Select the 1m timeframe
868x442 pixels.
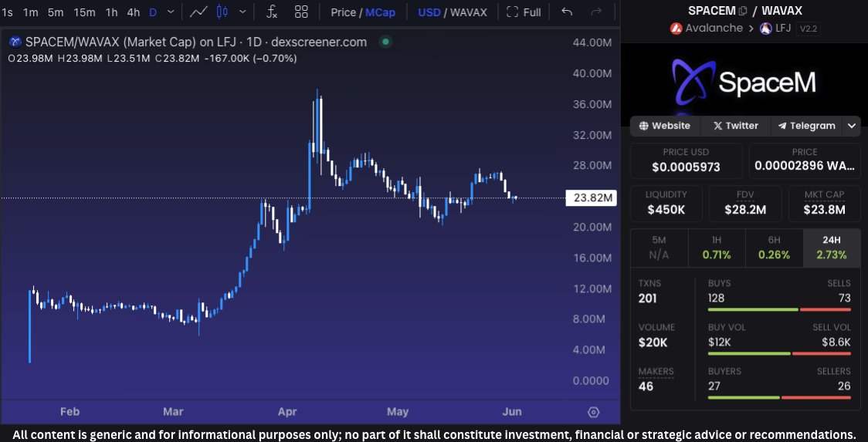tap(30, 12)
